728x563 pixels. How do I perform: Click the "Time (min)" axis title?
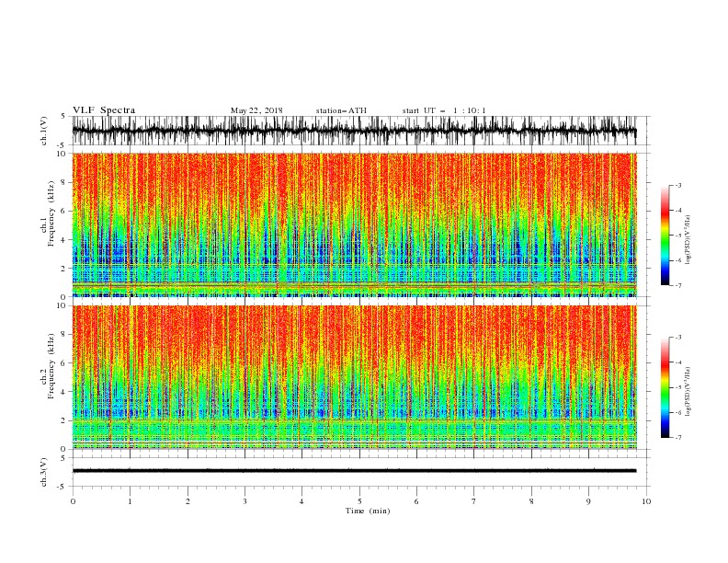tap(368, 511)
